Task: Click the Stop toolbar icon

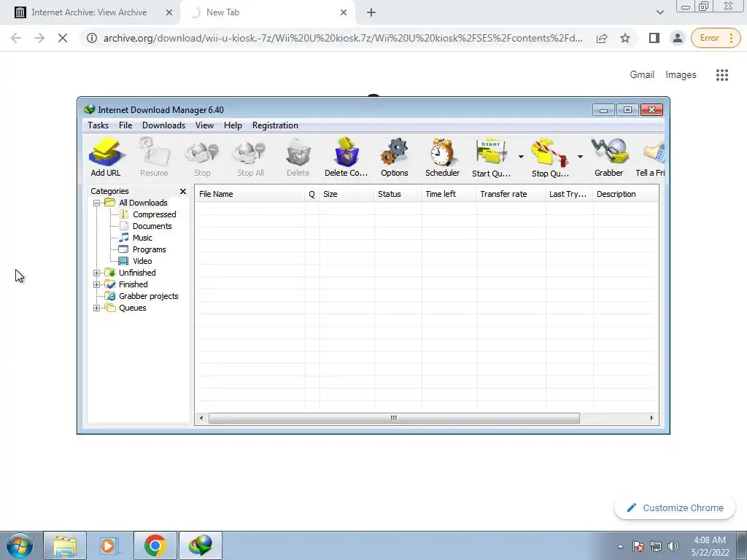Action: 202,157
